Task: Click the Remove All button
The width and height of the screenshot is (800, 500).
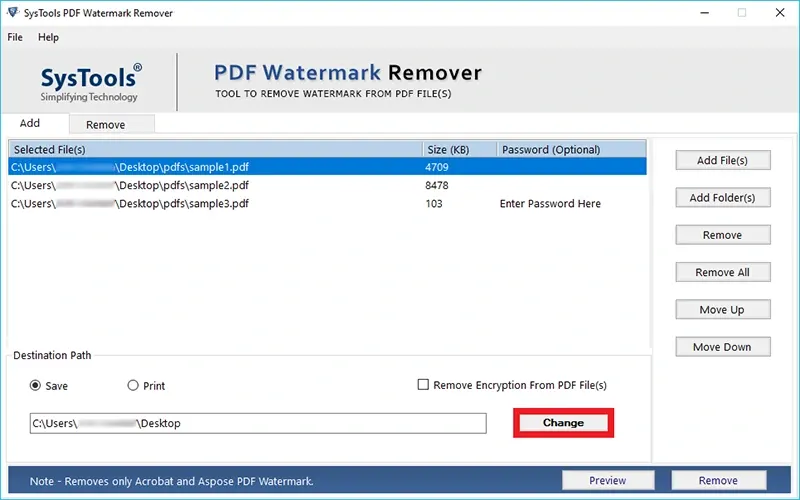Action: click(723, 272)
